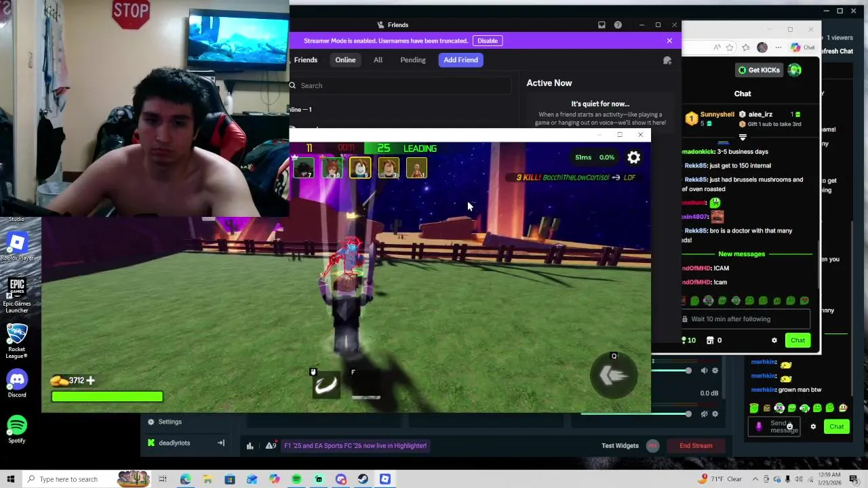Select the highlighted player avatar in scoreboard
This screenshot has width=868, height=488.
(x=360, y=167)
